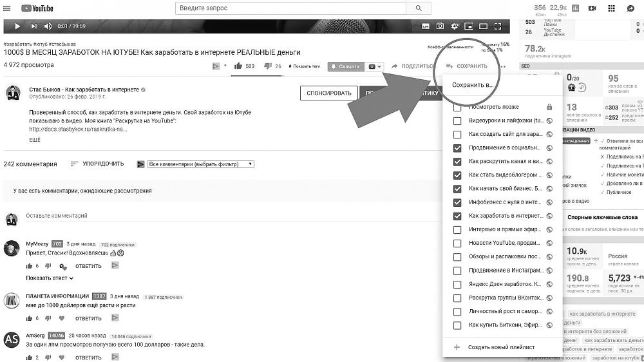The width and height of the screenshot is (644, 362).
Task: Open player settings gear
Action: click(x=455, y=26)
